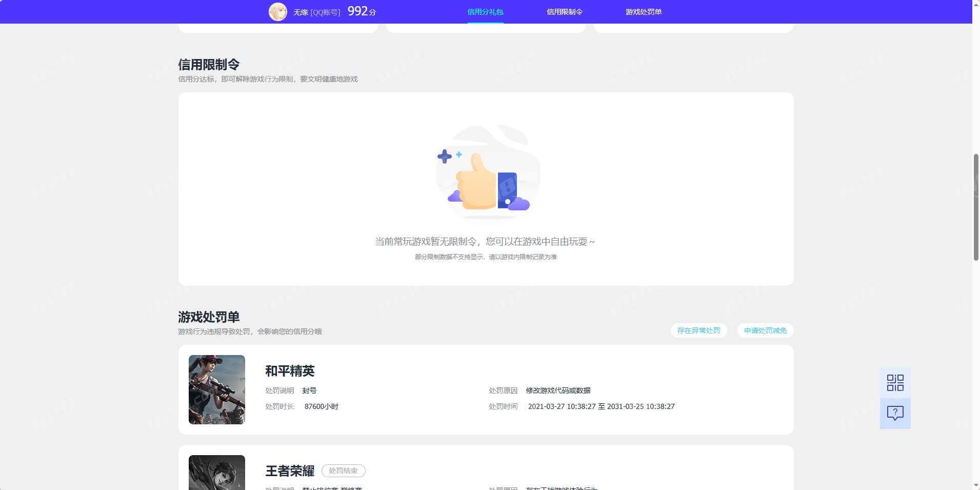Click the 87600小时 penalty duration value
980x490 pixels.
(x=322, y=406)
